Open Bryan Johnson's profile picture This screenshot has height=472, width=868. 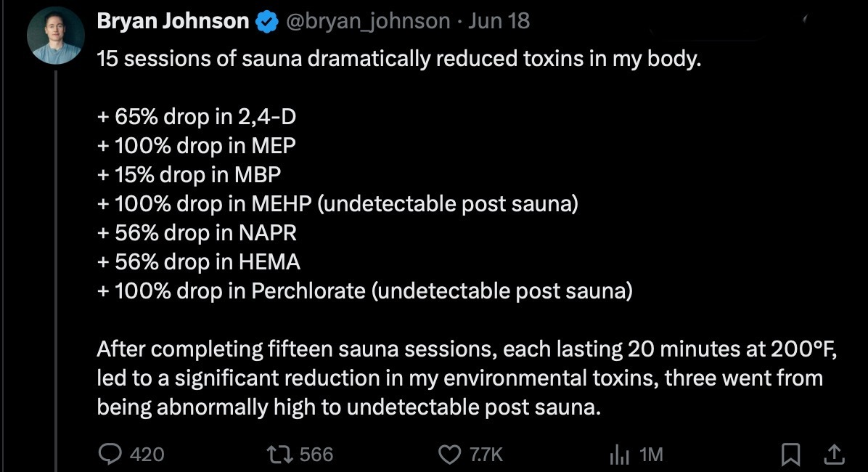tap(55, 36)
